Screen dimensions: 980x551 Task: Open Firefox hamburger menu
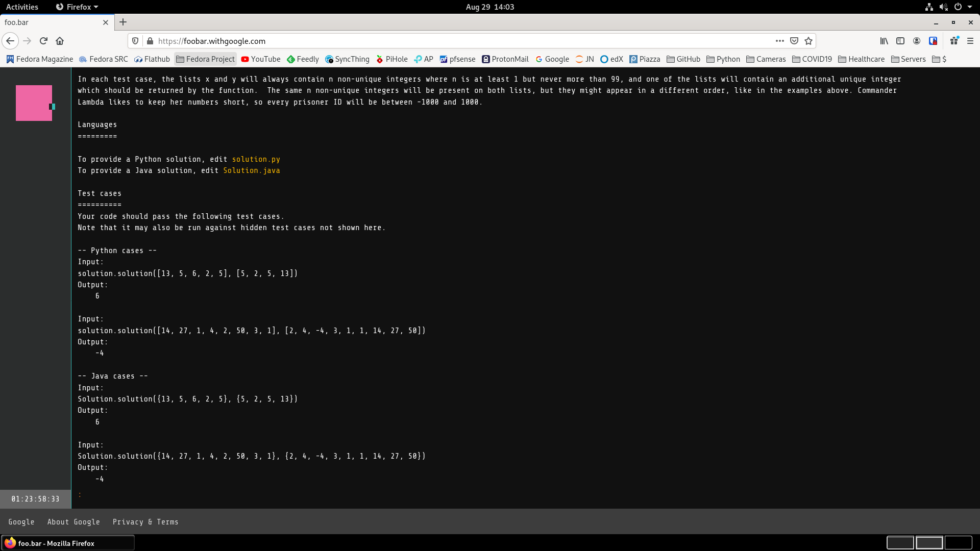coord(970,41)
